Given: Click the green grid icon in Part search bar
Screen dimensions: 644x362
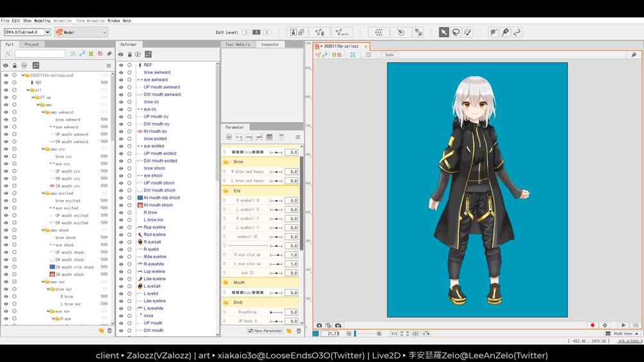Looking at the screenshot, I should pos(91,54).
